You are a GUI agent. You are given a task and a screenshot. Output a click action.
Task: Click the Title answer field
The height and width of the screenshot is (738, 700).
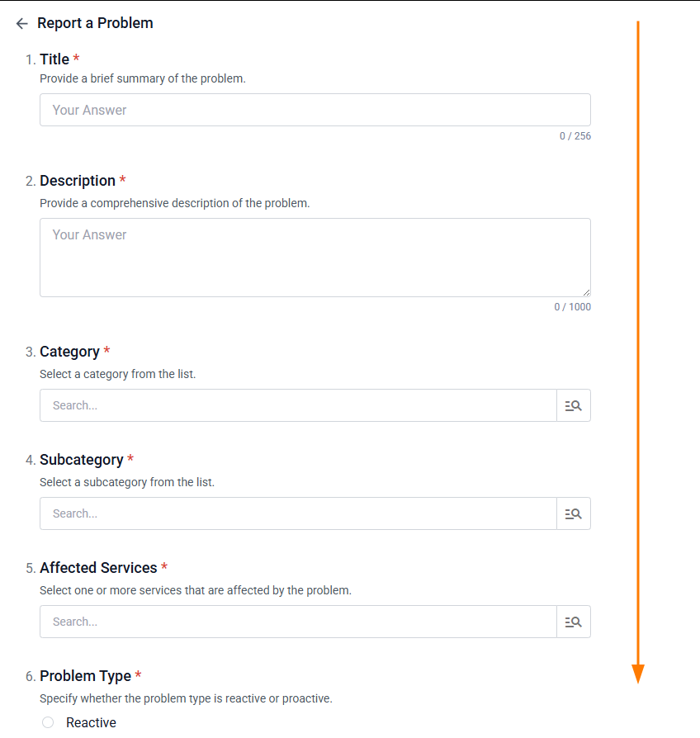pyautogui.click(x=315, y=110)
